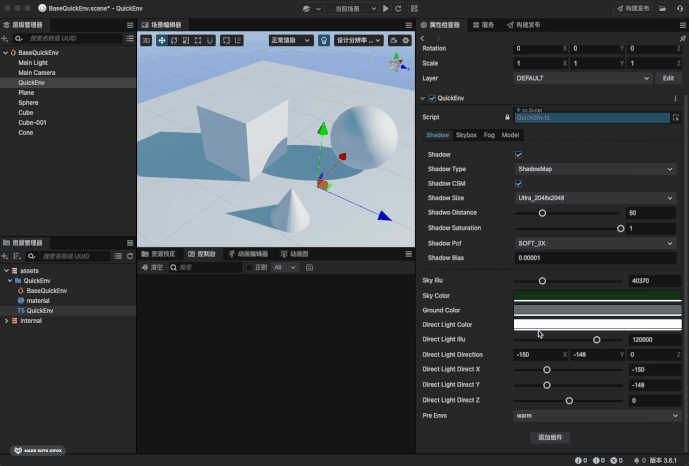Toggle the Shadow CSM checkbox
The image size is (689, 466).
tap(519, 184)
